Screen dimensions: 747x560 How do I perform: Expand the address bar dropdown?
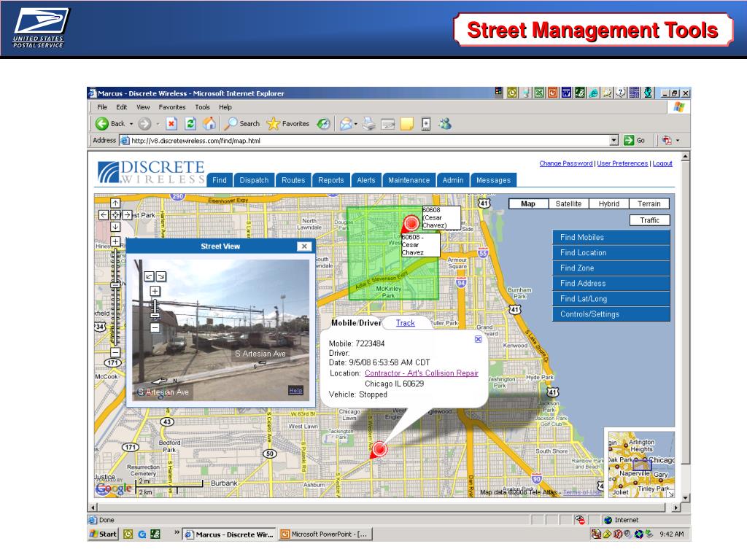click(614, 141)
